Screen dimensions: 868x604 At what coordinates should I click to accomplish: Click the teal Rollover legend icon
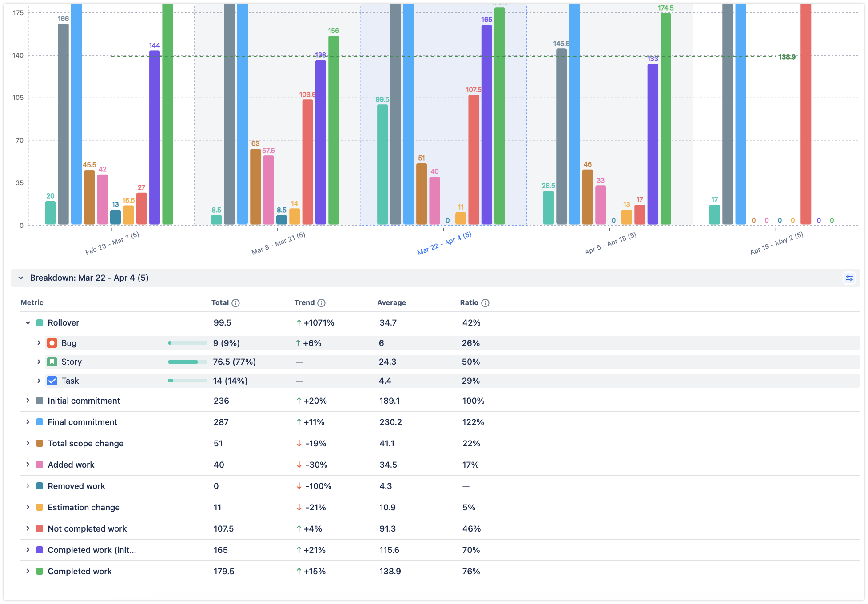coord(39,322)
